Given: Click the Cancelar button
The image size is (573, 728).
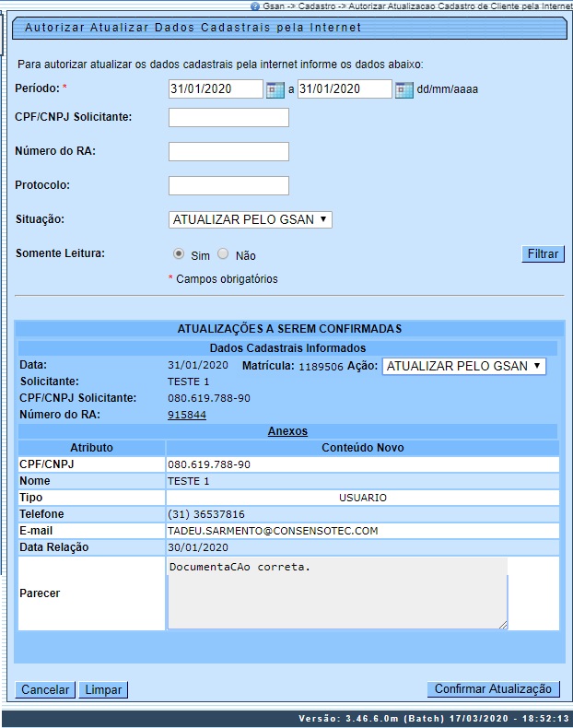Looking at the screenshot, I should 46,689.
